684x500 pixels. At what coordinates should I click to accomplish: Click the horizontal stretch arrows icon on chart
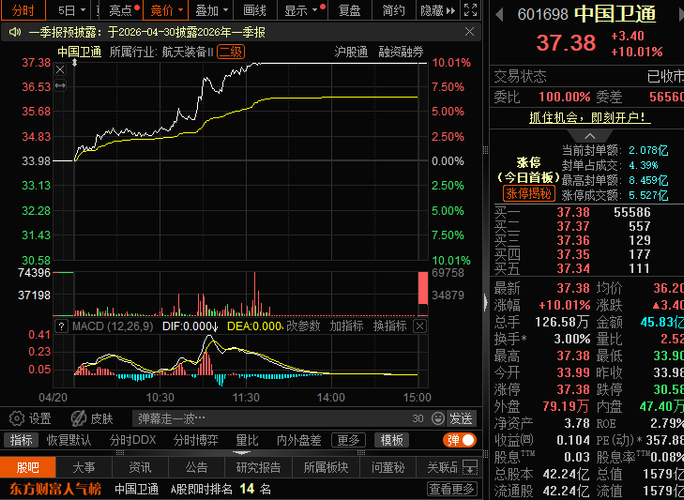[x=60, y=86]
